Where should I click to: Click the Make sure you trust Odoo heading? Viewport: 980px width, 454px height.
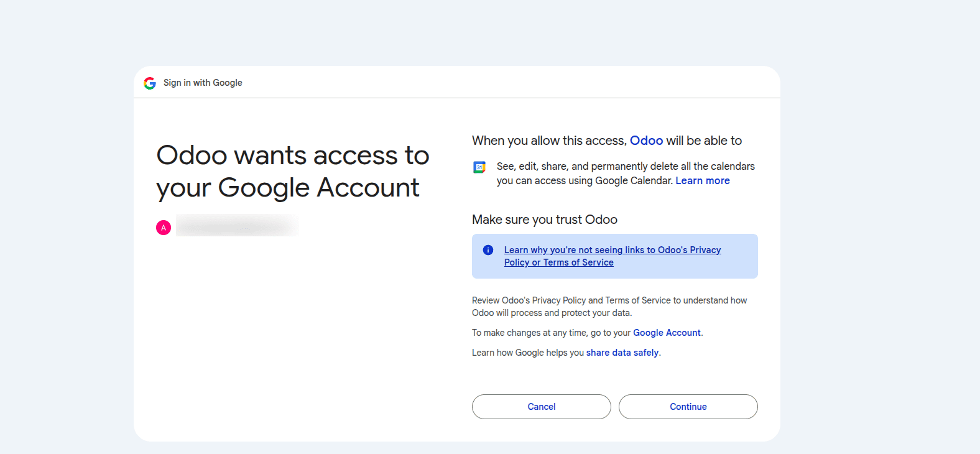click(x=545, y=220)
